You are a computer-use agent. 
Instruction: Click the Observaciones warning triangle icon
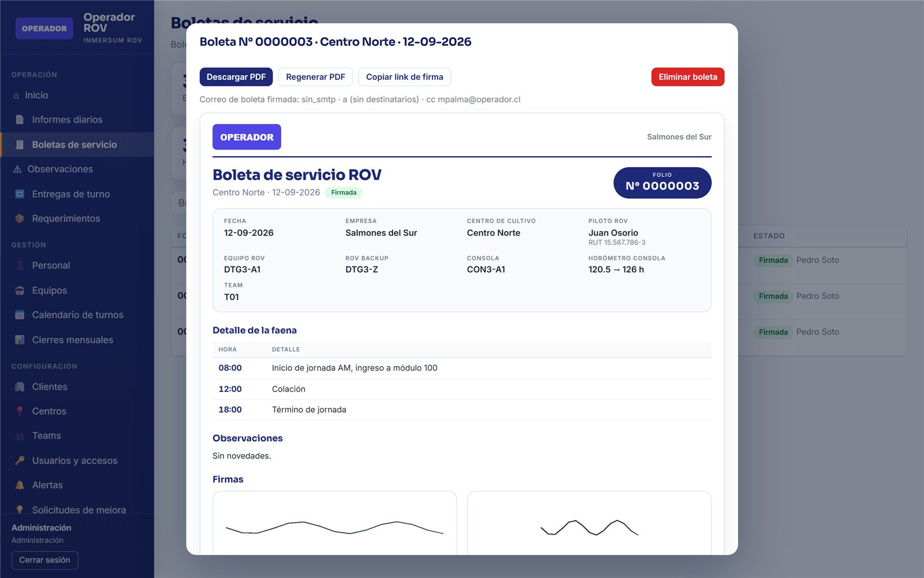coord(17,169)
